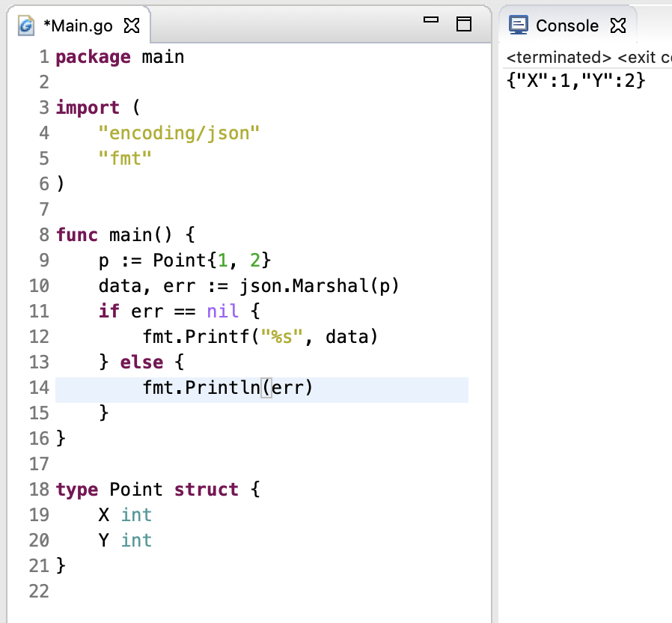Click the JSON output in the Console
This screenshot has height=623, width=672.
(x=575, y=80)
